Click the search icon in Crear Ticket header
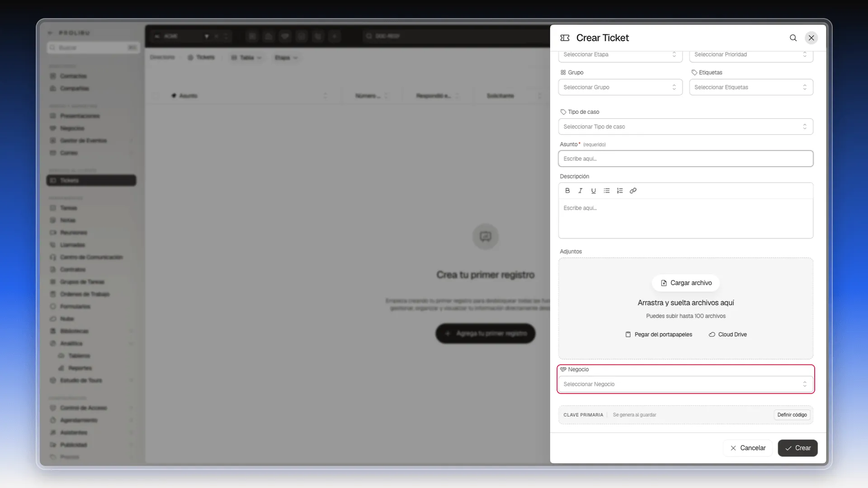Screen dimensions: 868x488 (x=793, y=38)
